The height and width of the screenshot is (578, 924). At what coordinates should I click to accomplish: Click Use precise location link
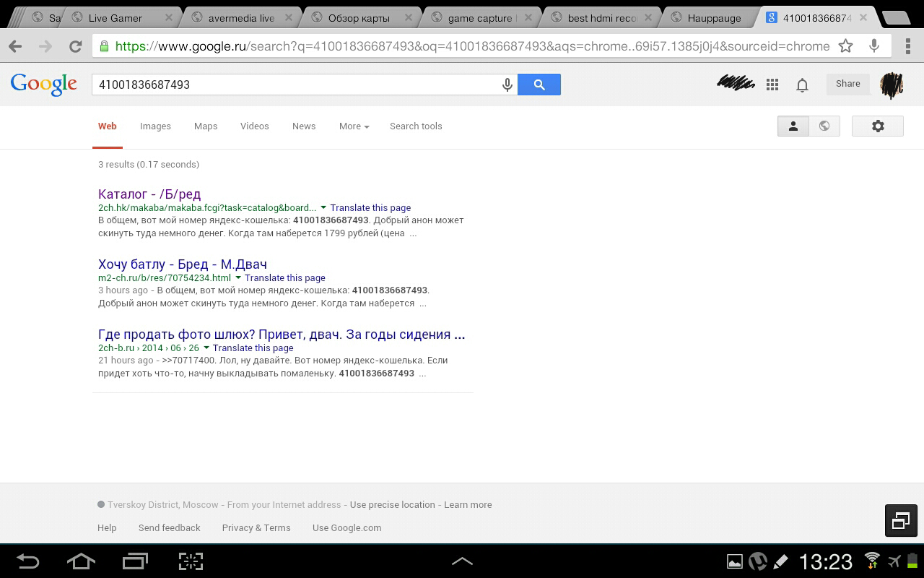click(393, 505)
